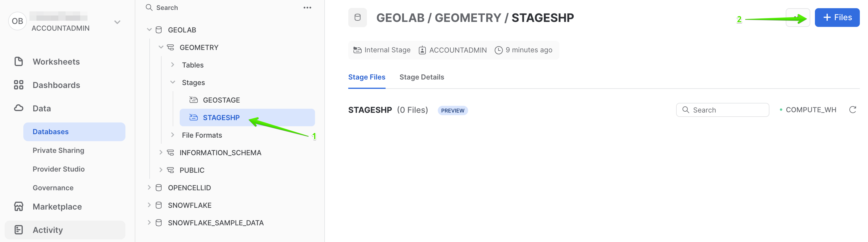Expand the SNOWFLAKE_SAMPLE_DATA database

(150, 222)
